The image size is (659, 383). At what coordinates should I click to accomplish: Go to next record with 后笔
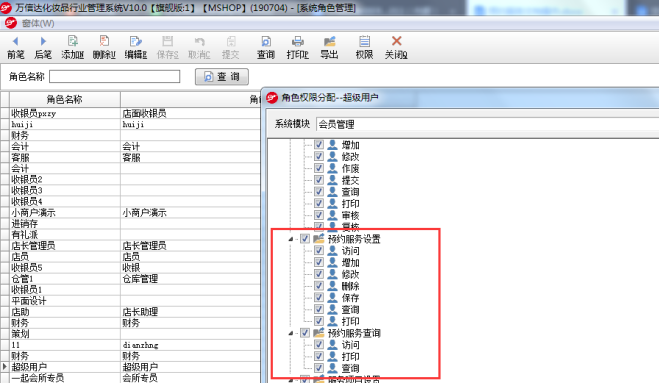pos(43,47)
